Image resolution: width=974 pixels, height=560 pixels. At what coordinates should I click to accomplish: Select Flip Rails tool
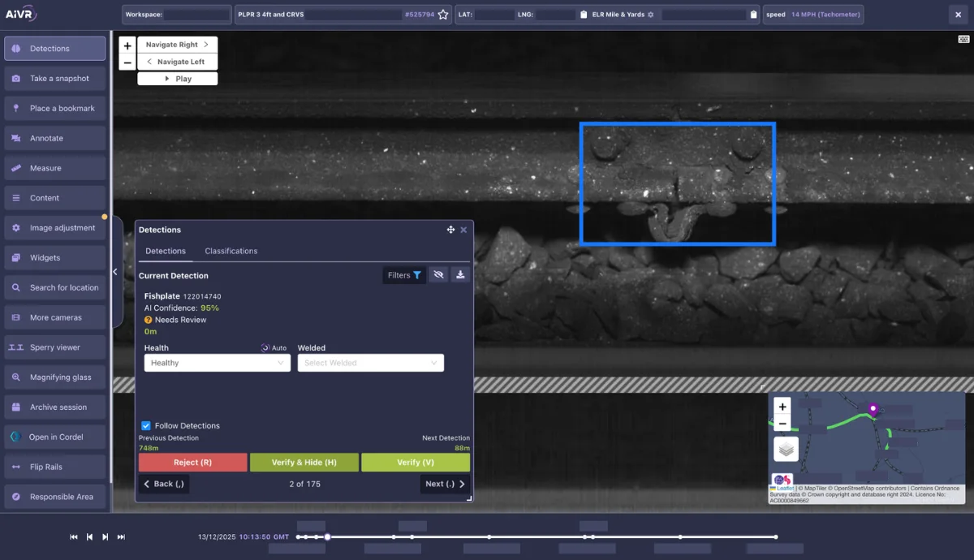click(55, 467)
